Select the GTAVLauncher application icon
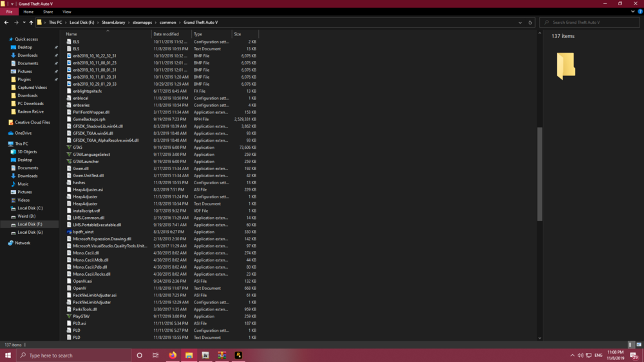Viewport: 644px width, 362px height. 69,162
